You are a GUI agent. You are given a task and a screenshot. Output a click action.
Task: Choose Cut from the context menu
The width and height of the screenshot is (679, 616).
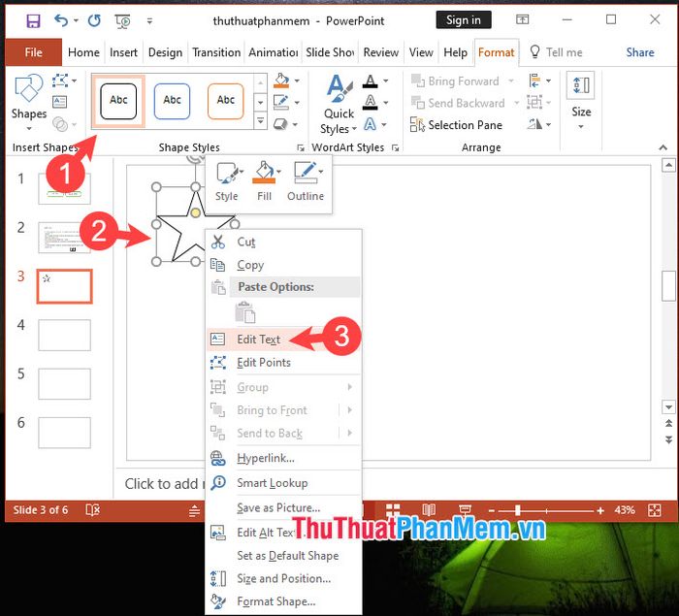point(283,242)
